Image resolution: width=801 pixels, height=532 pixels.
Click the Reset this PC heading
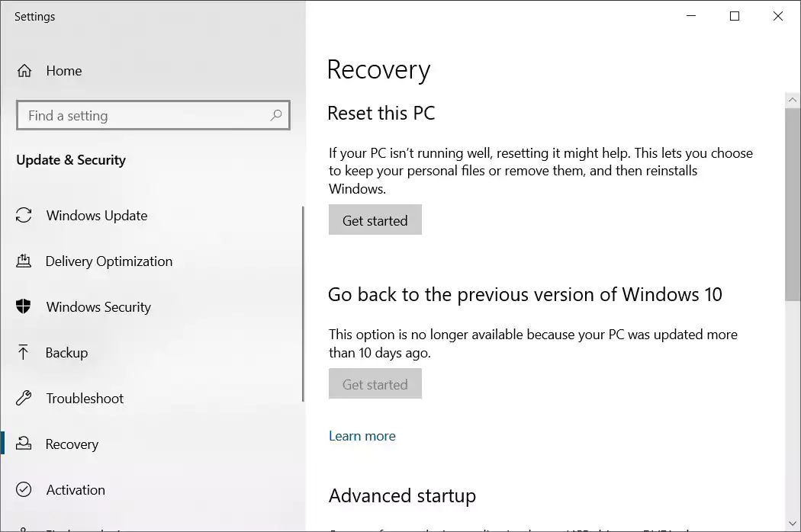pyautogui.click(x=381, y=113)
